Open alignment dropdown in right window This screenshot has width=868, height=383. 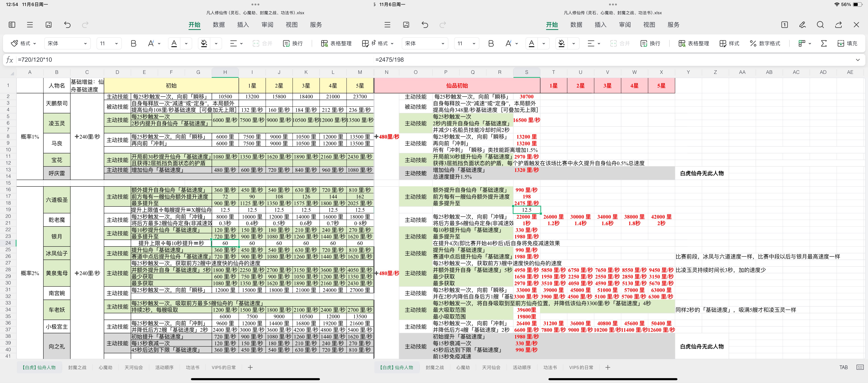pyautogui.click(x=594, y=43)
